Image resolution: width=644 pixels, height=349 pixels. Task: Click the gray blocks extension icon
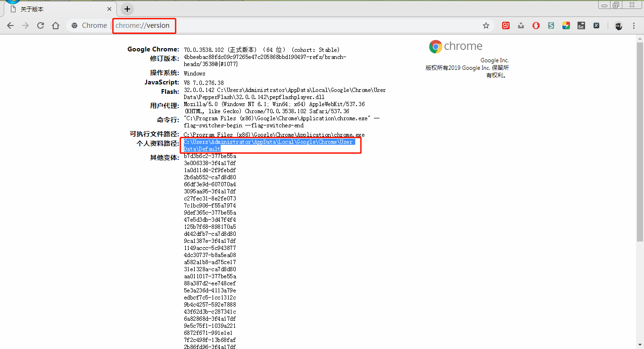point(521,26)
